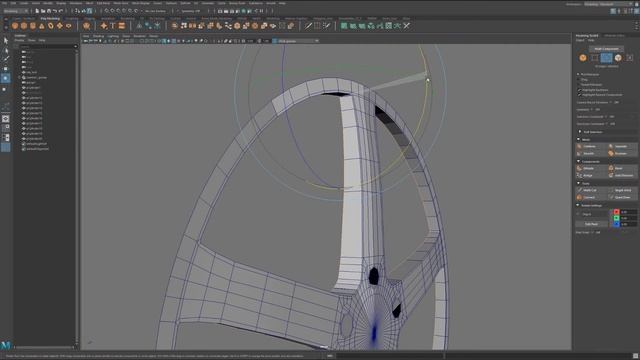Screen dimensions: 640x360
Task: Open the Mesh Tools menu
Action: point(121,3)
